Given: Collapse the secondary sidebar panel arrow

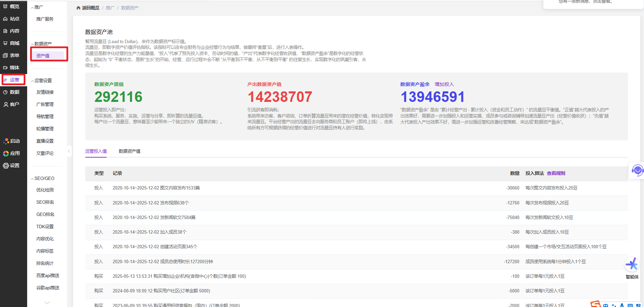Looking at the screenshot, I should [x=69, y=151].
